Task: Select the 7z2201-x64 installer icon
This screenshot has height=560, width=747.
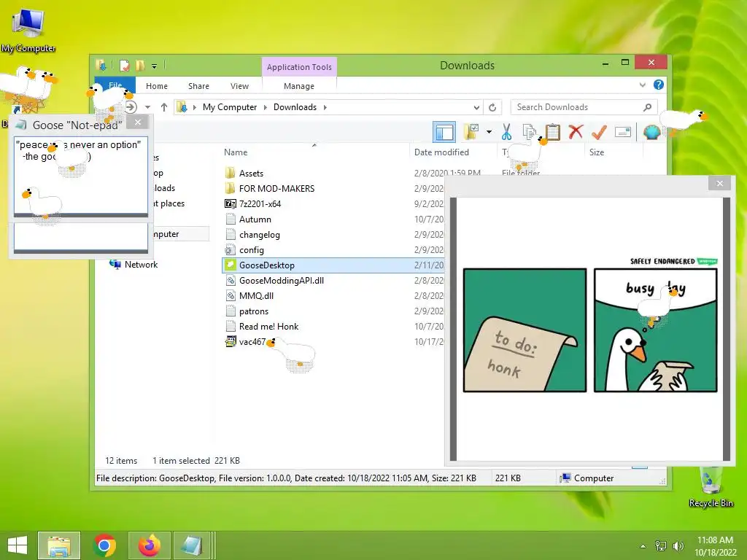Action: point(230,204)
